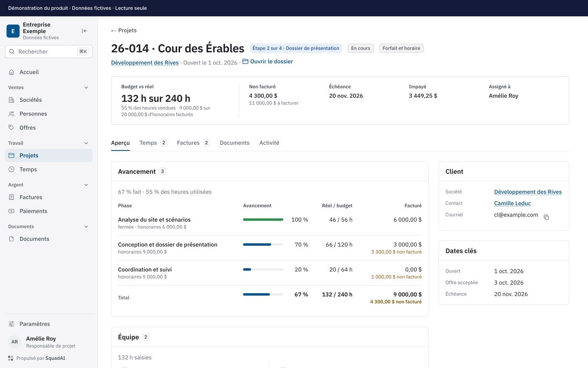Open Paramètres sliders icon
This screenshot has height=368, width=588.
pyautogui.click(x=11, y=324)
